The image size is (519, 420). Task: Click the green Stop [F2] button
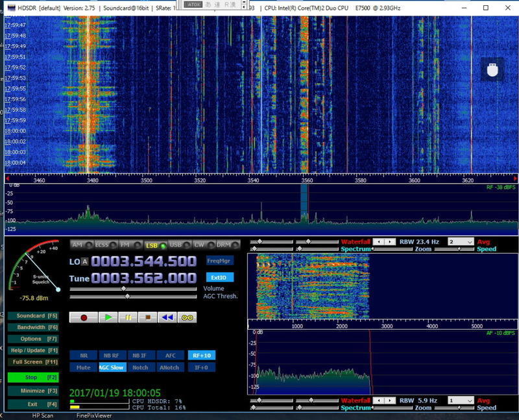pos(34,377)
